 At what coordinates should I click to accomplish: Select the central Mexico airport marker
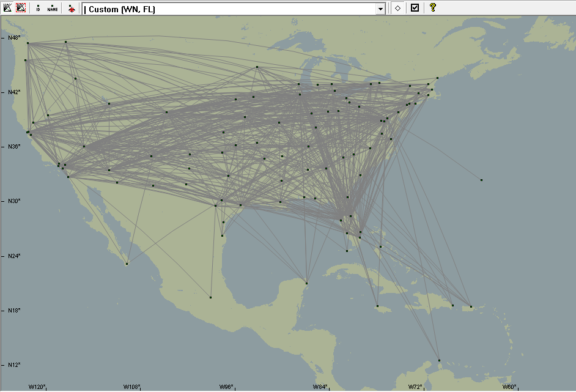click(x=210, y=297)
